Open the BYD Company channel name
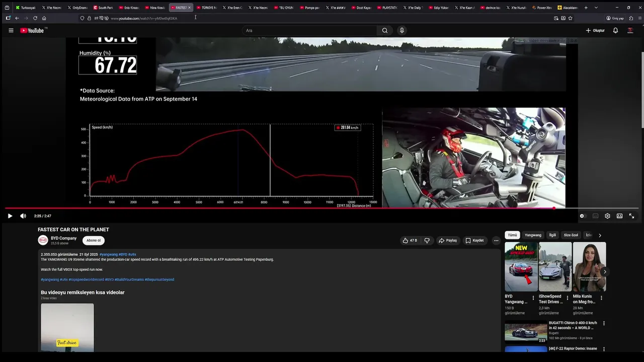The height and width of the screenshot is (362, 644). (x=63, y=238)
